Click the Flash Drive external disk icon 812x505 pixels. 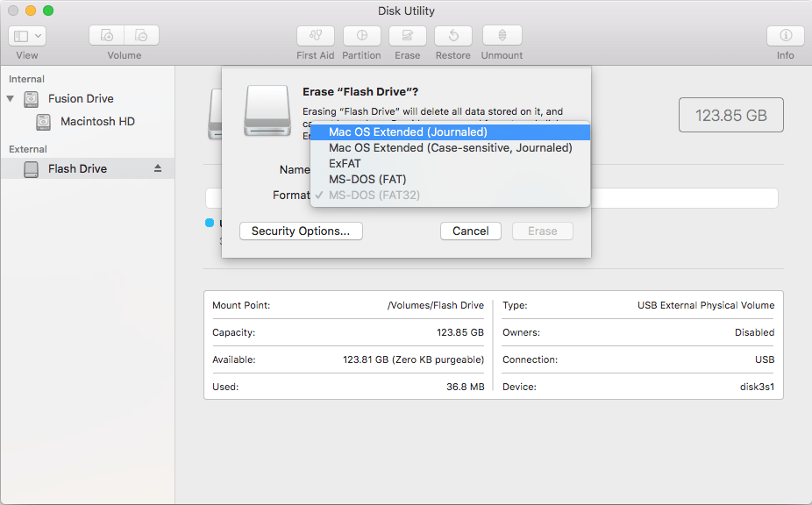tap(31, 169)
